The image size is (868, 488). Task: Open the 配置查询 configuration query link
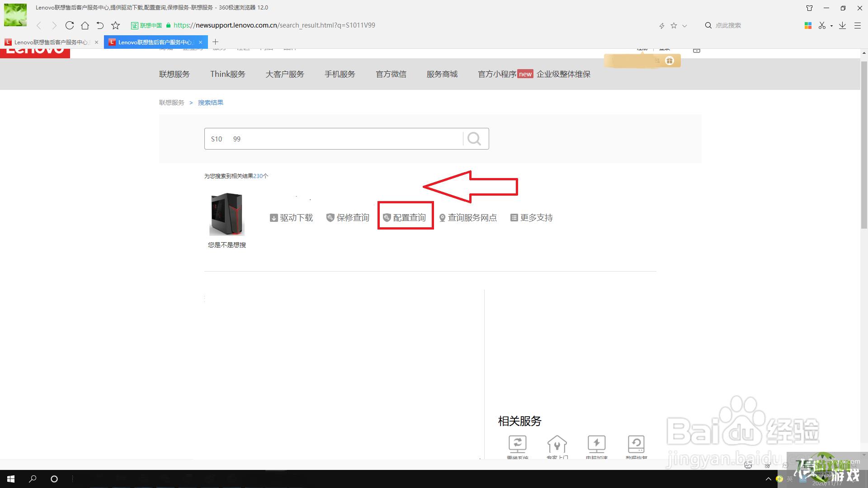[405, 218]
